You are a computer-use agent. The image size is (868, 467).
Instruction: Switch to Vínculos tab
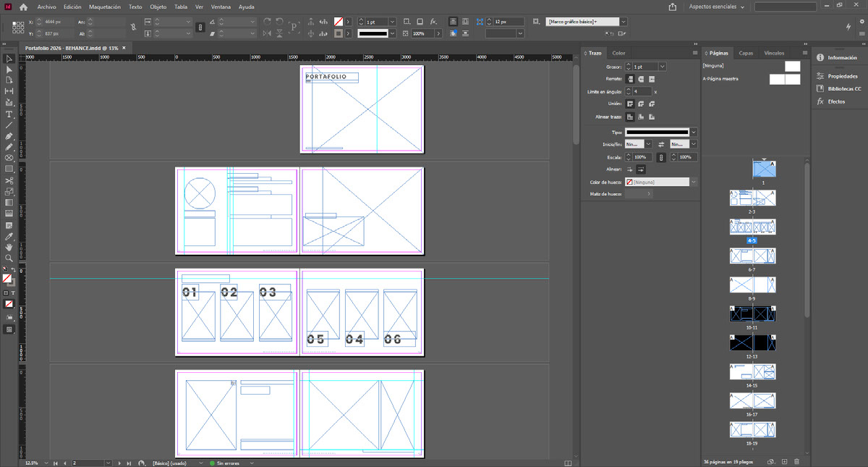(x=774, y=53)
